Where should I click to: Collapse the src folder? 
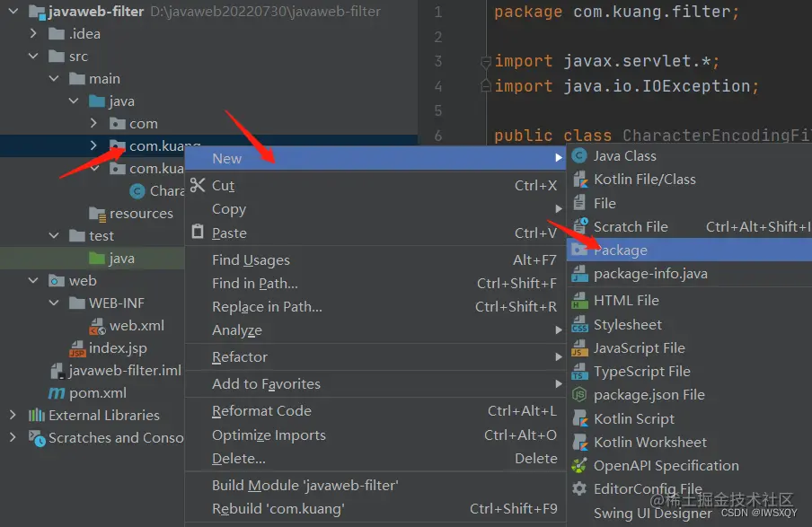click(x=33, y=56)
